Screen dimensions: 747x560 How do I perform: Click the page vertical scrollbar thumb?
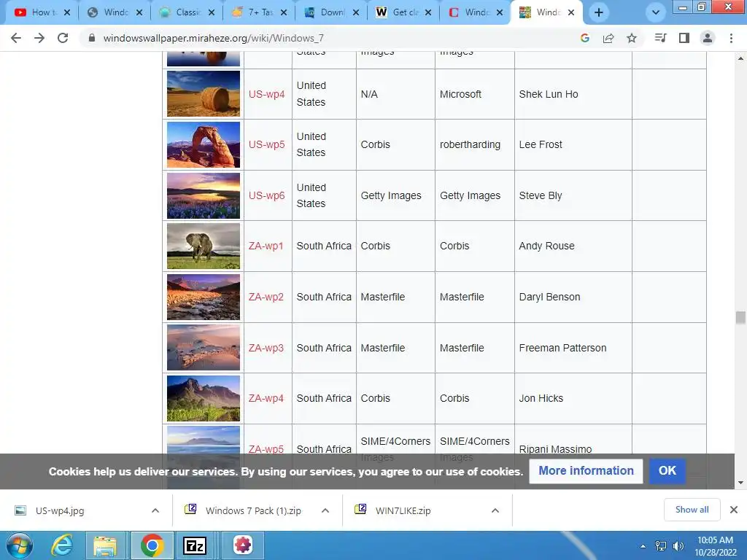coord(740,318)
